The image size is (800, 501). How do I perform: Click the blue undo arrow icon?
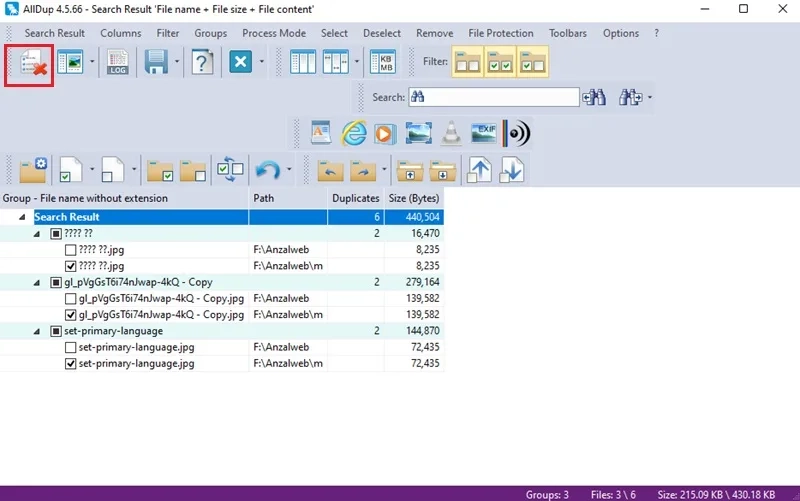[x=267, y=169]
